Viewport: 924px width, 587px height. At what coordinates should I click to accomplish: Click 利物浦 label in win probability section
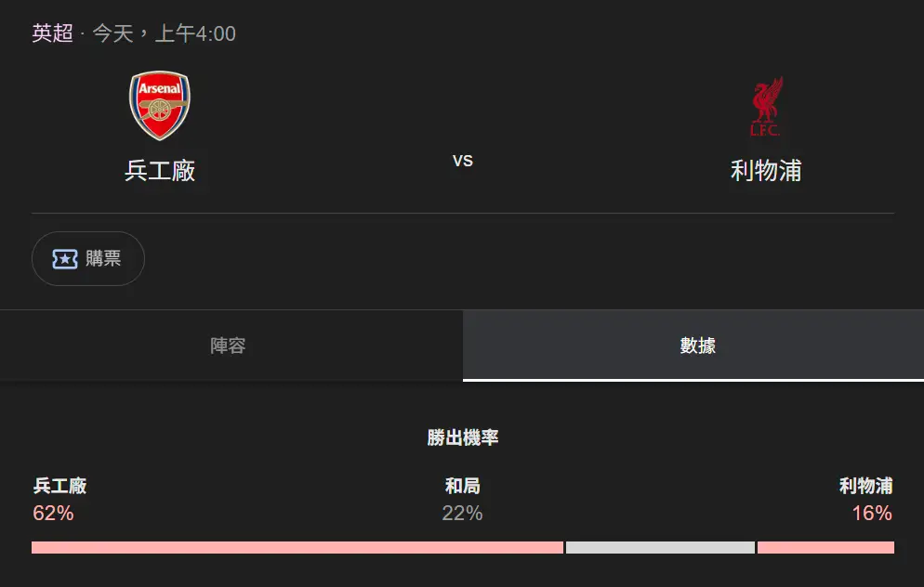pyautogui.click(x=865, y=485)
